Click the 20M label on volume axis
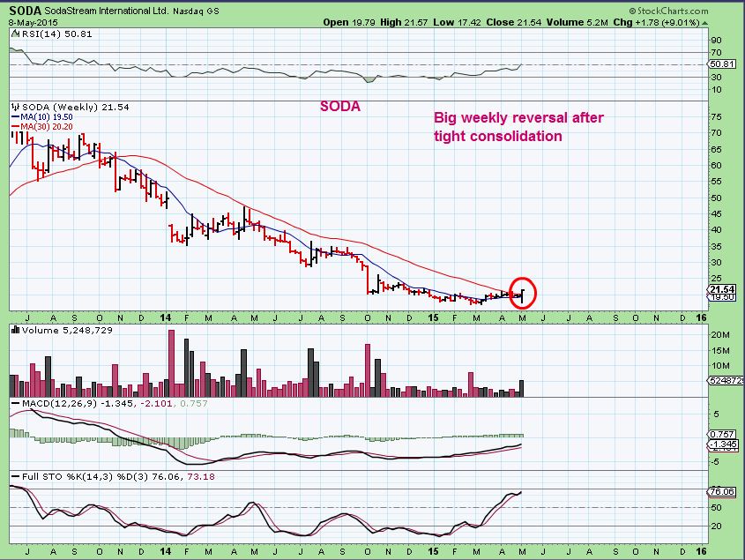745x560 pixels. pyautogui.click(x=720, y=334)
